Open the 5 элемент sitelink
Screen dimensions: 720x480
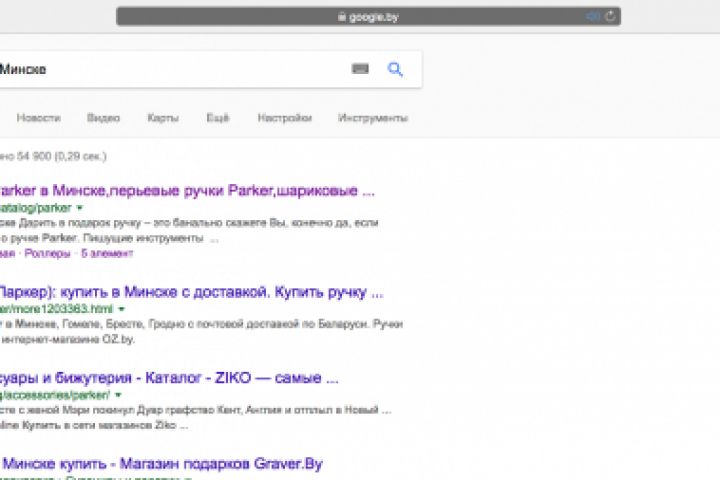107,254
